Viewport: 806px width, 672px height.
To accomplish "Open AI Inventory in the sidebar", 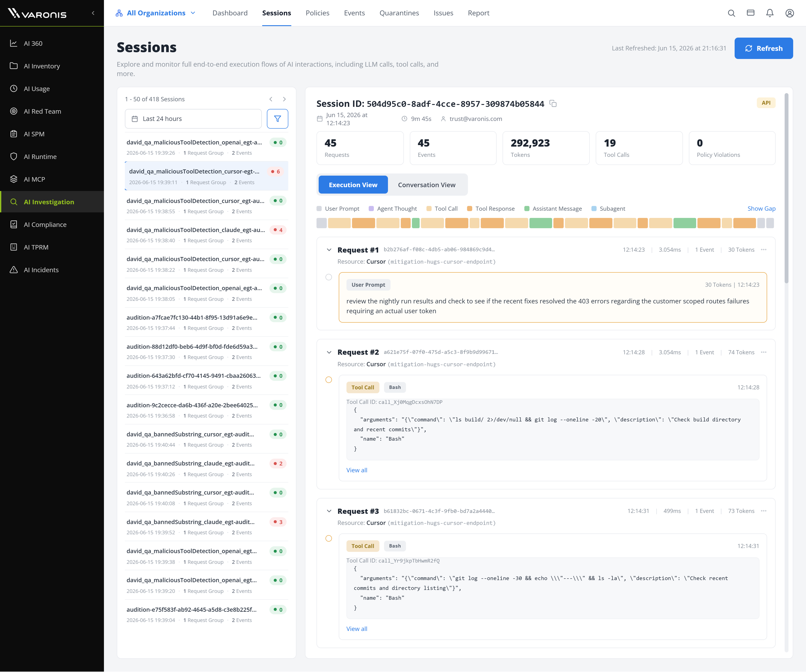I will pyautogui.click(x=52, y=66).
